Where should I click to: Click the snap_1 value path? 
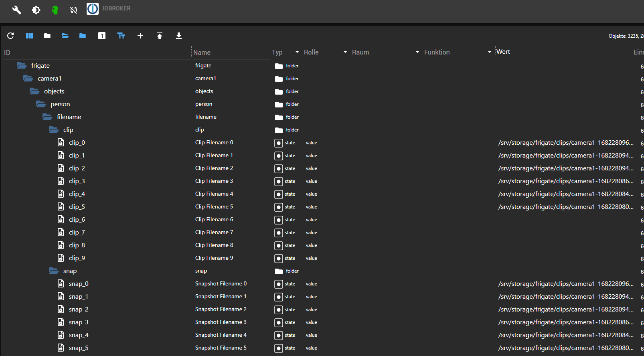click(x=566, y=296)
